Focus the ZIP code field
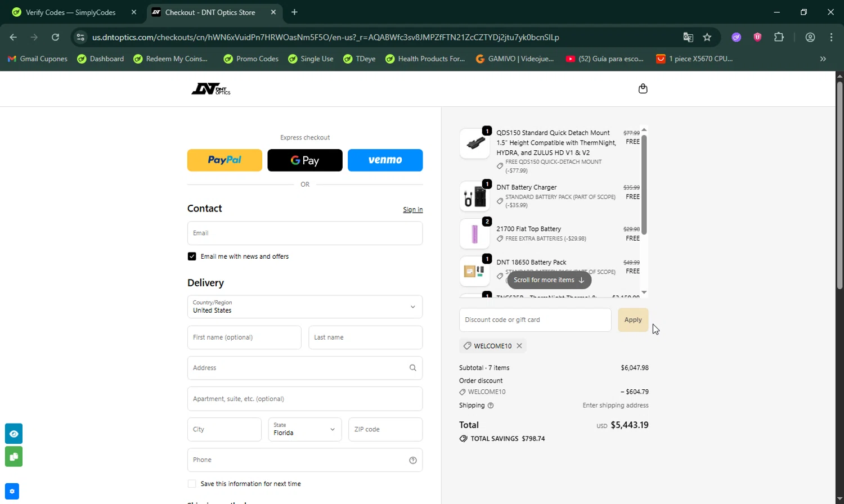This screenshot has height=504, width=844. [x=385, y=430]
